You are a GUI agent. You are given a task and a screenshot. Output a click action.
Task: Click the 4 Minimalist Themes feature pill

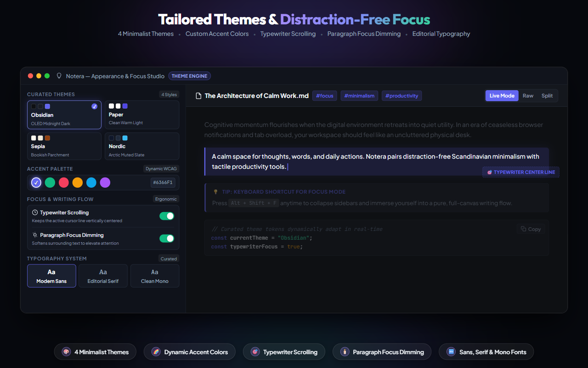coord(95,352)
